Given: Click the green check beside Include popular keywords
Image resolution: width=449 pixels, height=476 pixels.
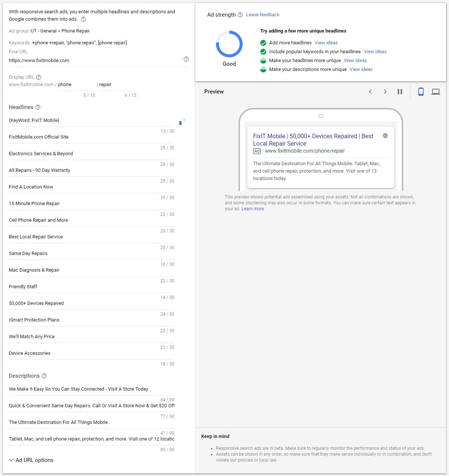Looking at the screenshot, I should 263,51.
